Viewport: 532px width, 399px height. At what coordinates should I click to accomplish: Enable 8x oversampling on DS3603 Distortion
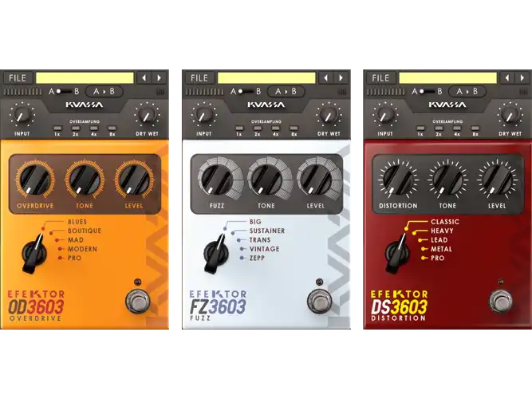[475, 128]
